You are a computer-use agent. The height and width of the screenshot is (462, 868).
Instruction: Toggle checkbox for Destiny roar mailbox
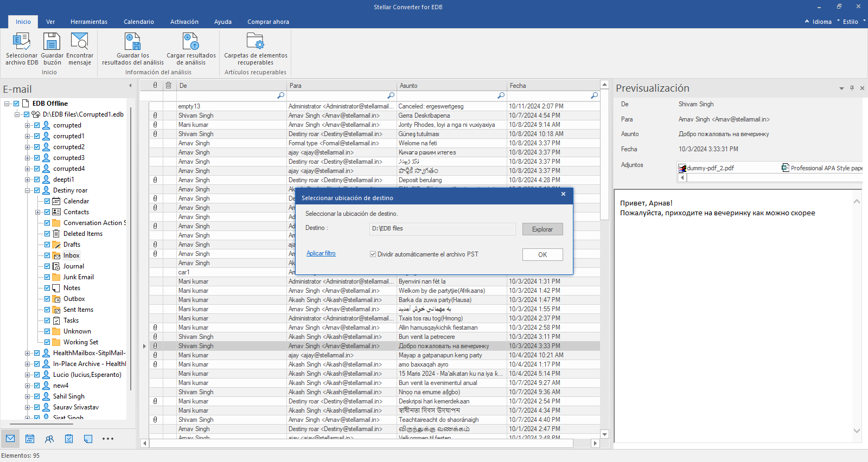click(x=37, y=190)
